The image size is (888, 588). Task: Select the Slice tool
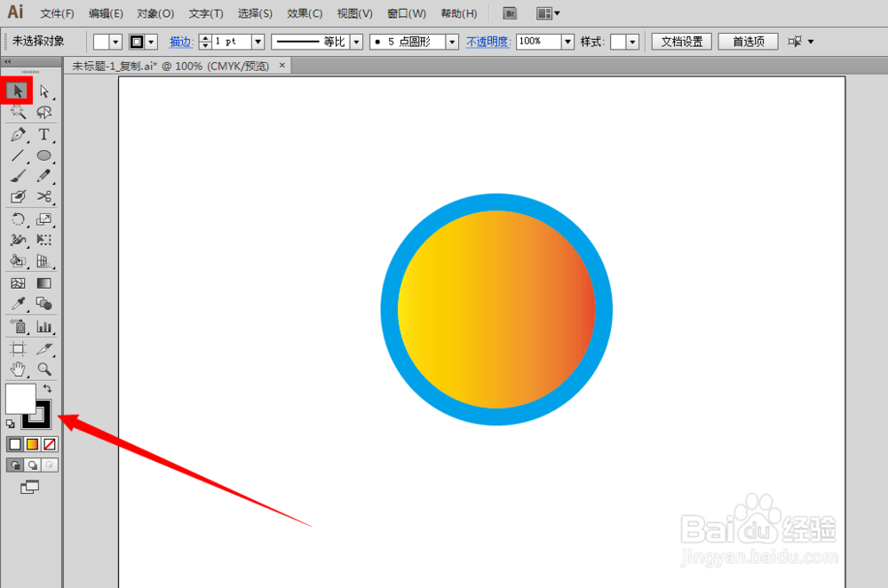point(44,348)
